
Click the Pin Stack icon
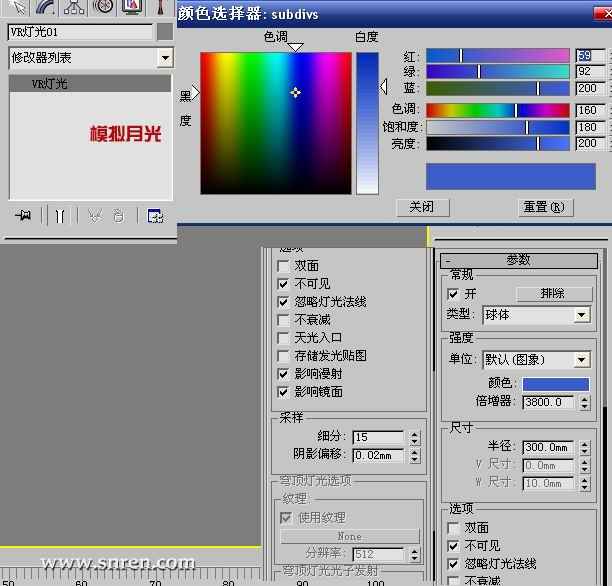click(23, 215)
